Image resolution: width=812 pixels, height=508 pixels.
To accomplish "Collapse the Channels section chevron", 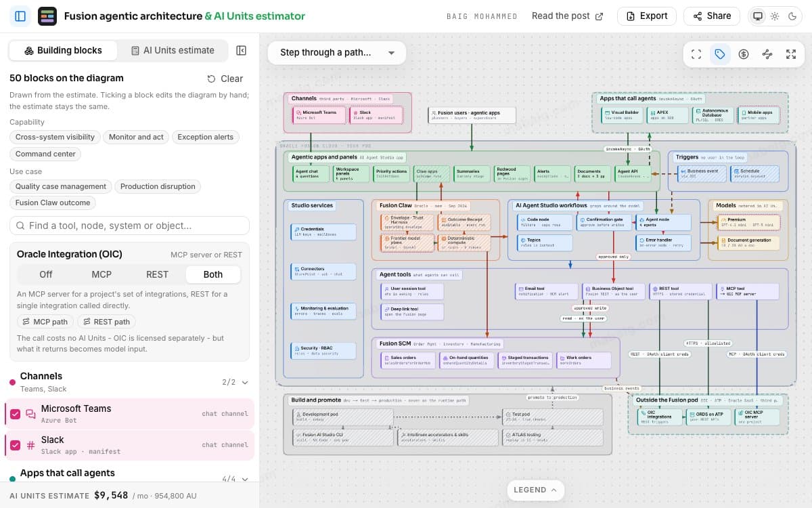I will [x=245, y=382].
